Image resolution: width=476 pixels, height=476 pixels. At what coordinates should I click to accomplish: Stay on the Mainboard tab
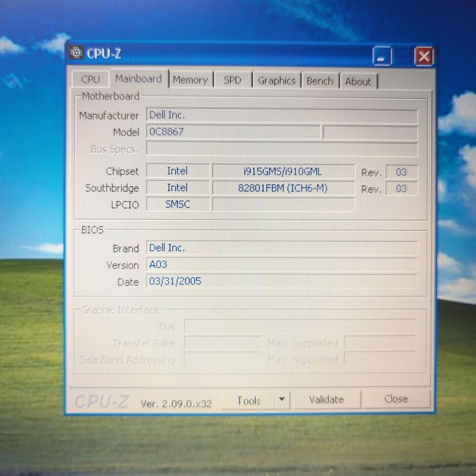(138, 78)
